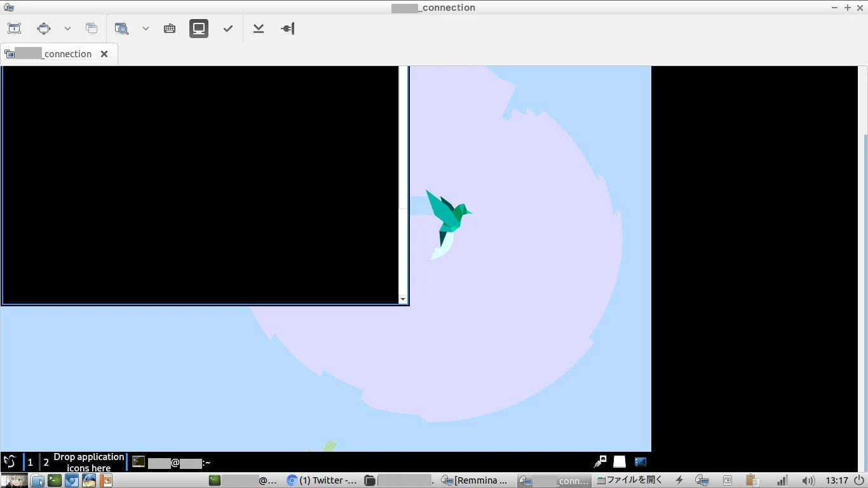
Task: Click the lightning bolt power tray icon
Action: point(679,481)
